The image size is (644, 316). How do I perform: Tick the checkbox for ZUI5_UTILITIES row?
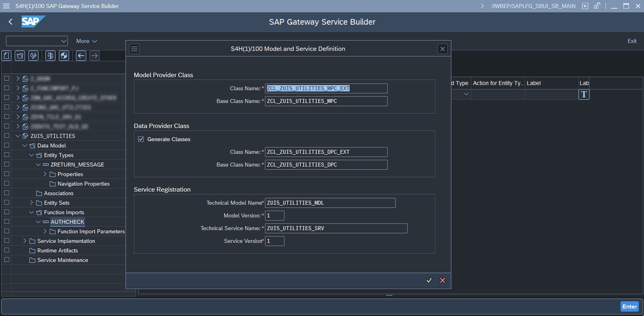(x=6, y=136)
